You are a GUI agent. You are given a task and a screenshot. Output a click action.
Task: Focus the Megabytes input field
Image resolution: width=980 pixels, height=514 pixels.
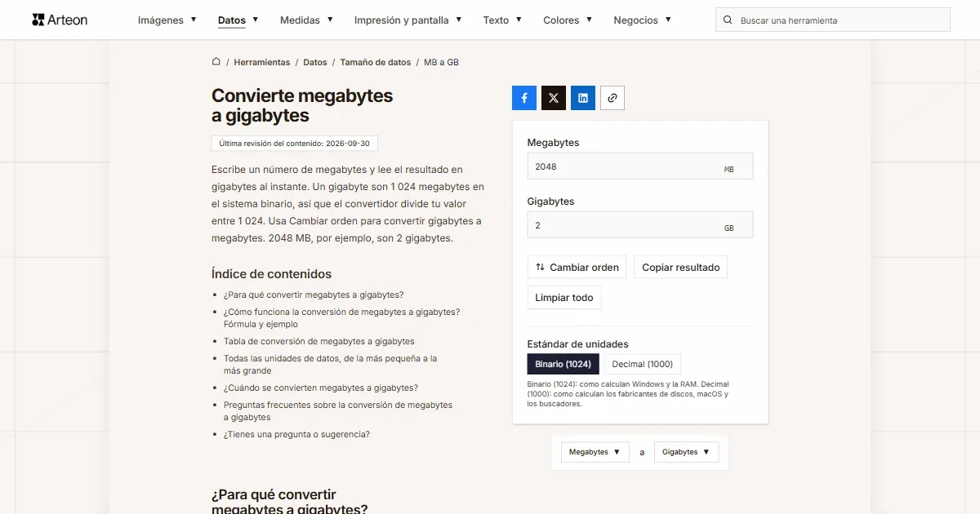[640, 166]
